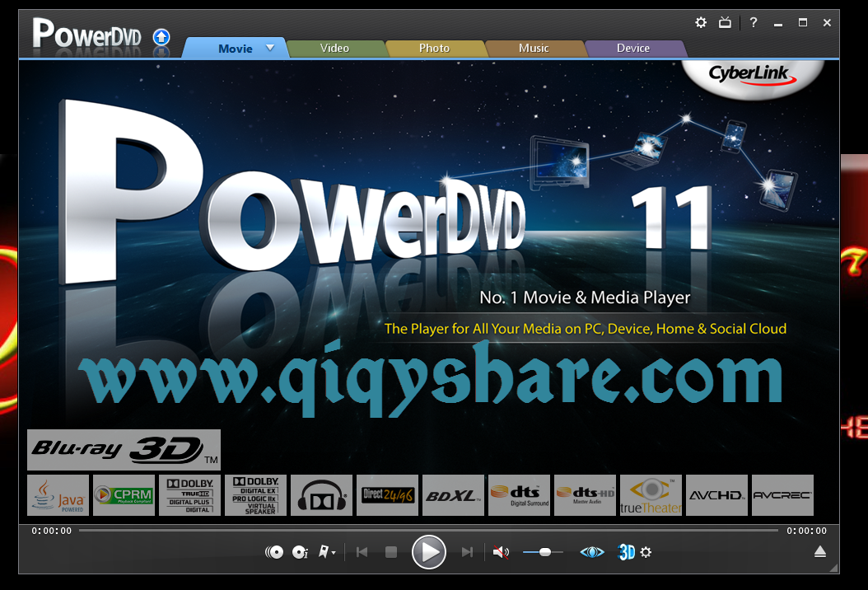The image size is (868, 590).
Task: Minimize the PowerDVD window
Action: click(778, 24)
